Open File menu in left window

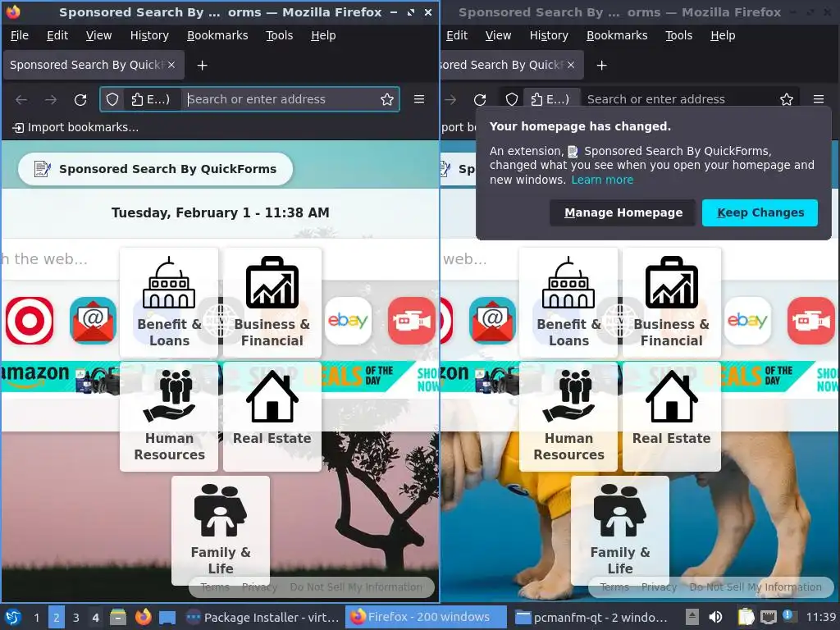click(20, 35)
